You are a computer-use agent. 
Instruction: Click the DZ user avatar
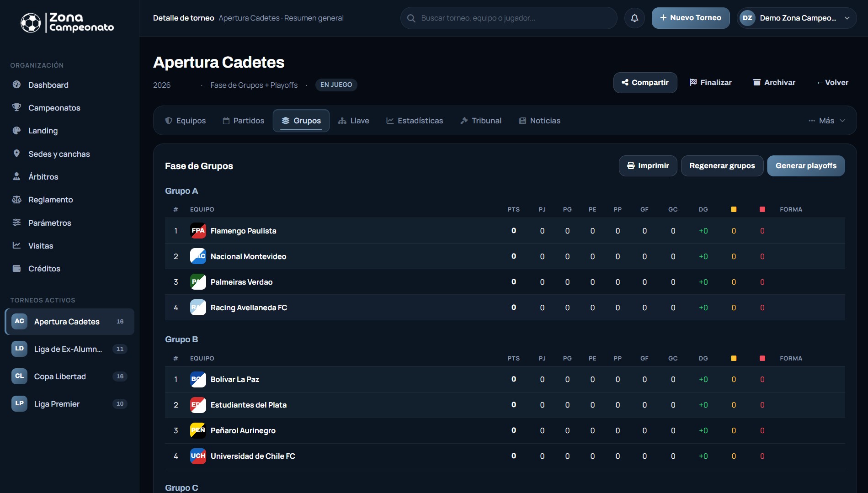click(747, 18)
